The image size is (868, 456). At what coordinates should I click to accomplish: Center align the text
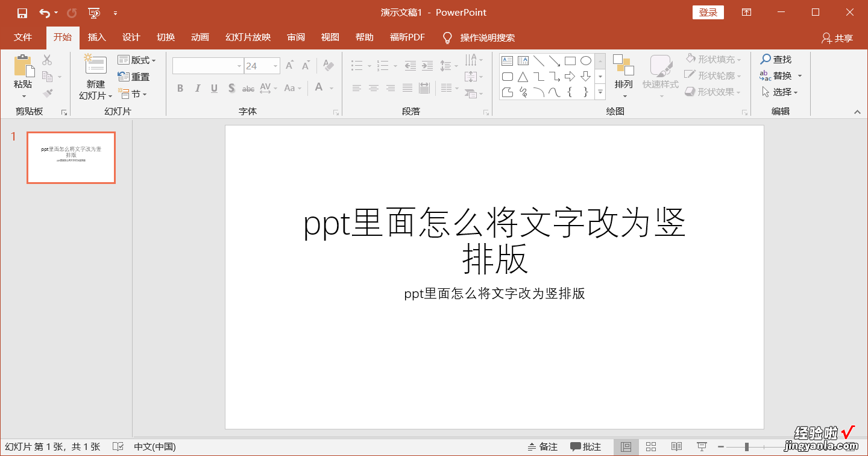coord(374,88)
